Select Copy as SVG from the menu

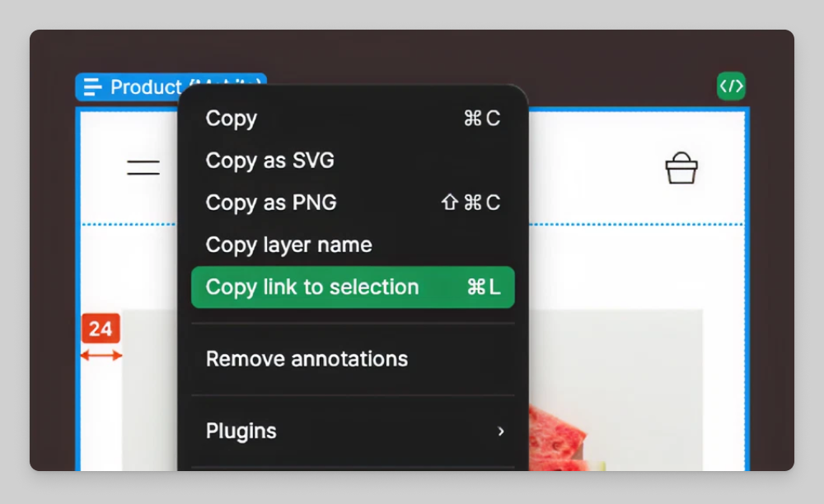[x=269, y=160]
